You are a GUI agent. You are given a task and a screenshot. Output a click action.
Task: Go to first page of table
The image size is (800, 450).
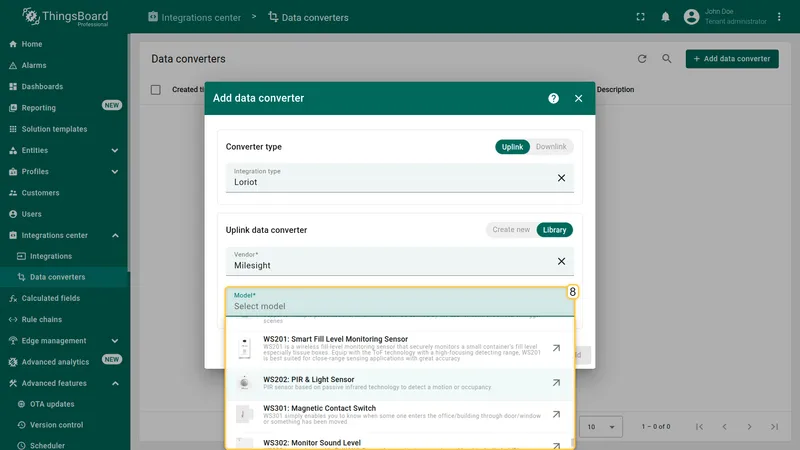[x=699, y=427]
